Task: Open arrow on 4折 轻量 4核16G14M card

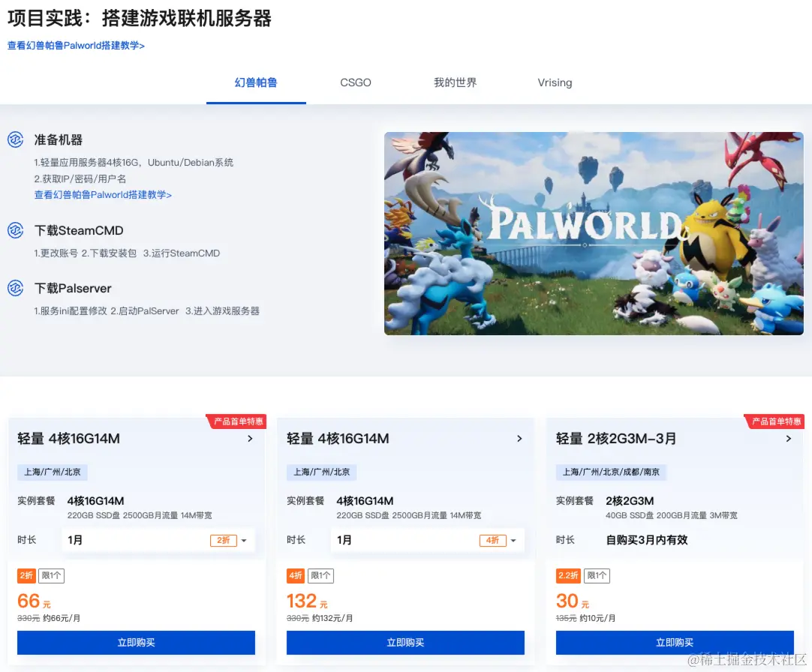Action: pos(519,439)
